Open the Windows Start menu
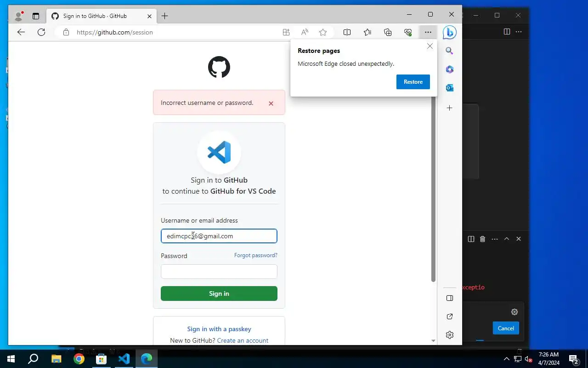The height and width of the screenshot is (368, 588). pyautogui.click(x=11, y=359)
